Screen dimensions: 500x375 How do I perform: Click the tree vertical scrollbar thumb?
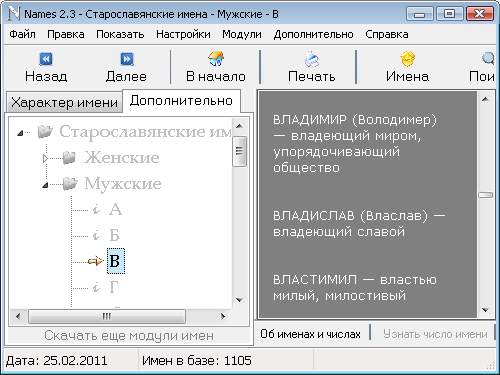[239, 151]
